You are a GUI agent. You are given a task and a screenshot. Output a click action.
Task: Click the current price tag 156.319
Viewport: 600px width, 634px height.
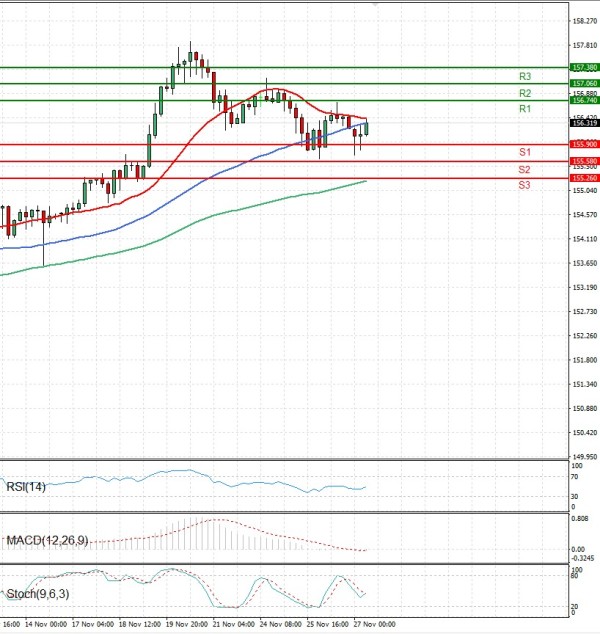pos(583,123)
